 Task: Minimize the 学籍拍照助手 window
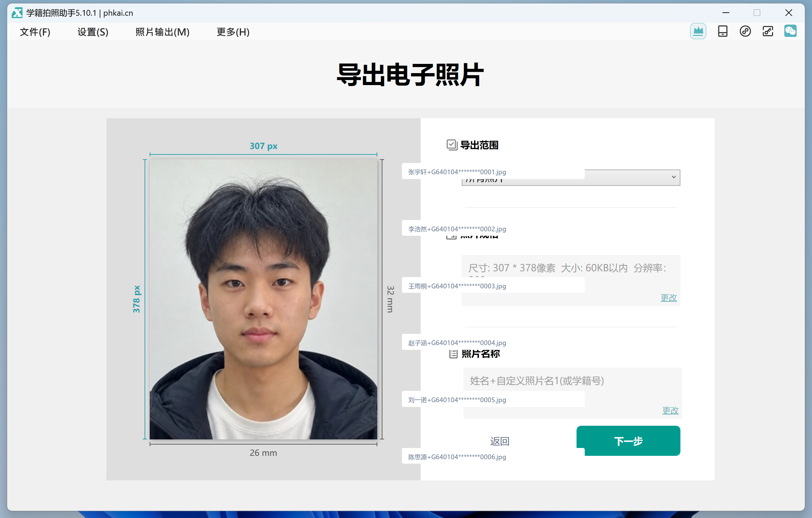coord(726,13)
